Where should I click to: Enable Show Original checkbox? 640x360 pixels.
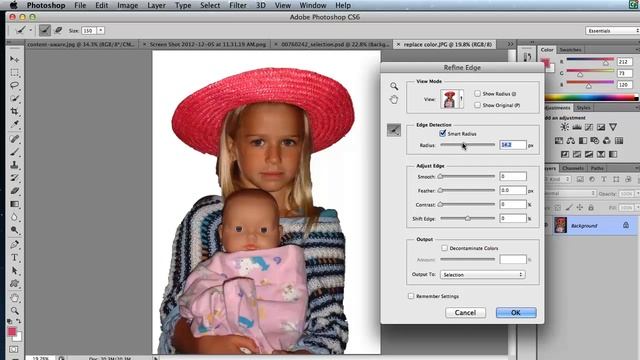pyautogui.click(x=478, y=105)
